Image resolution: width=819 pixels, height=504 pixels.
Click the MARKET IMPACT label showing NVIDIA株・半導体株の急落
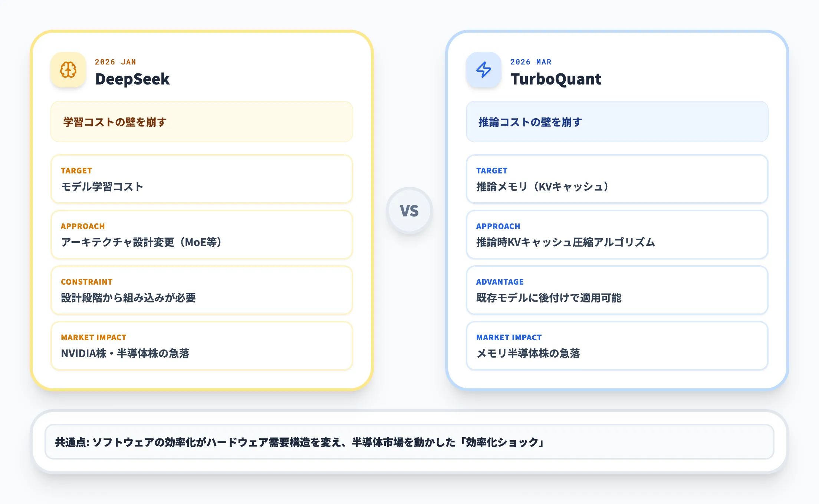(93, 337)
